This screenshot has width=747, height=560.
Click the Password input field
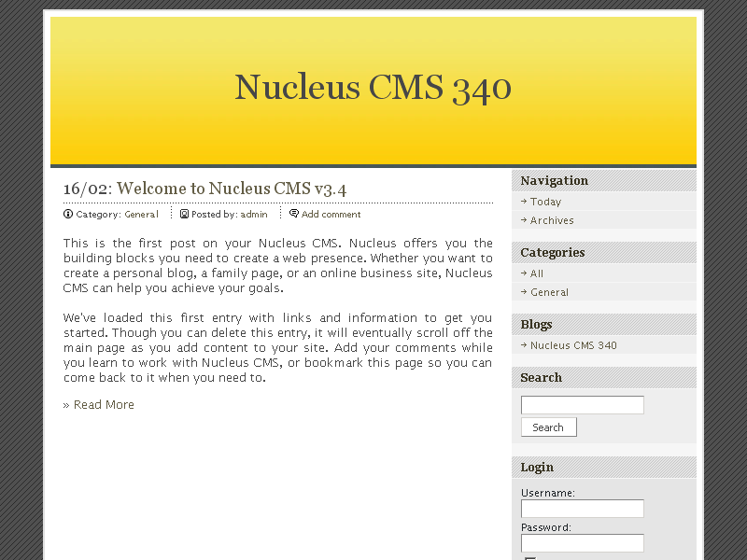tap(582, 542)
